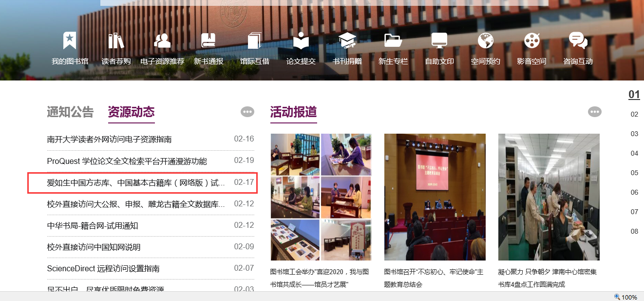Open the 我的图书馆 bookmark icon
Image resolution: width=644 pixels, height=301 pixels.
(x=70, y=41)
